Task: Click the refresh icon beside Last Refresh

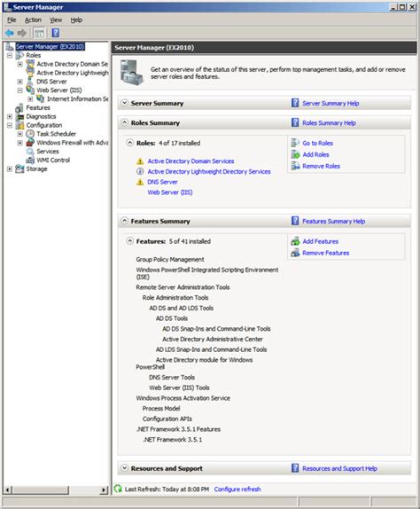Action: [x=118, y=489]
